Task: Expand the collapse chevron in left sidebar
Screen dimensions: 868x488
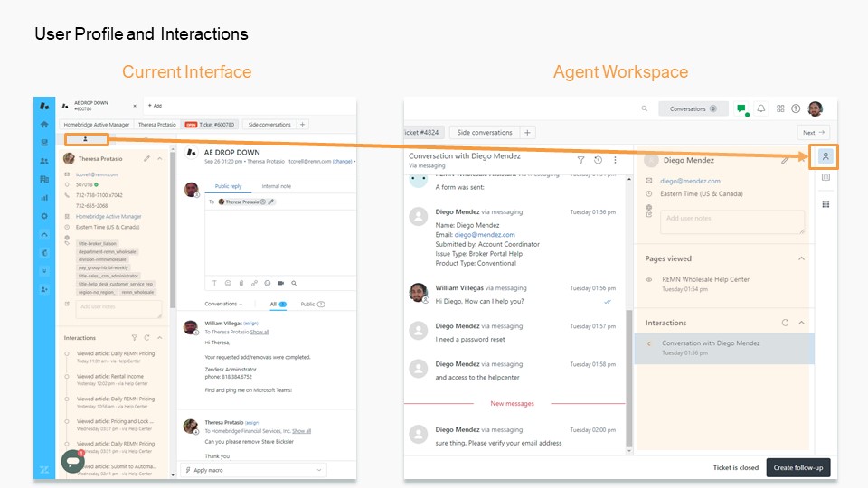Action: (x=44, y=235)
